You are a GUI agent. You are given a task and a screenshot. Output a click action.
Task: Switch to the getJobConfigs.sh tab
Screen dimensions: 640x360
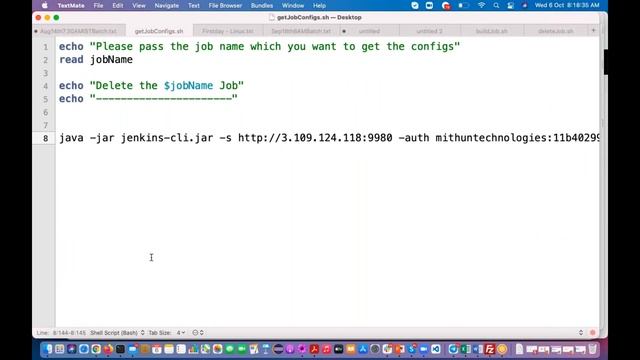[159, 31]
